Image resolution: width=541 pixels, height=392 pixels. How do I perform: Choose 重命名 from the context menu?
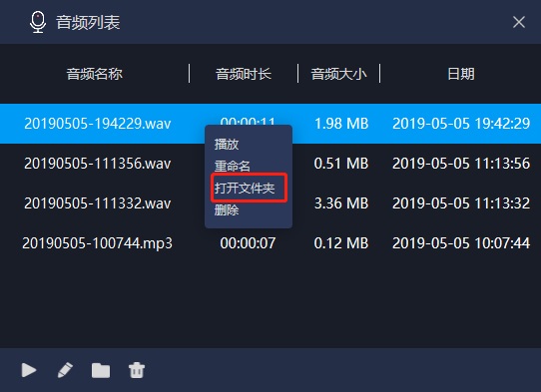[x=233, y=166]
